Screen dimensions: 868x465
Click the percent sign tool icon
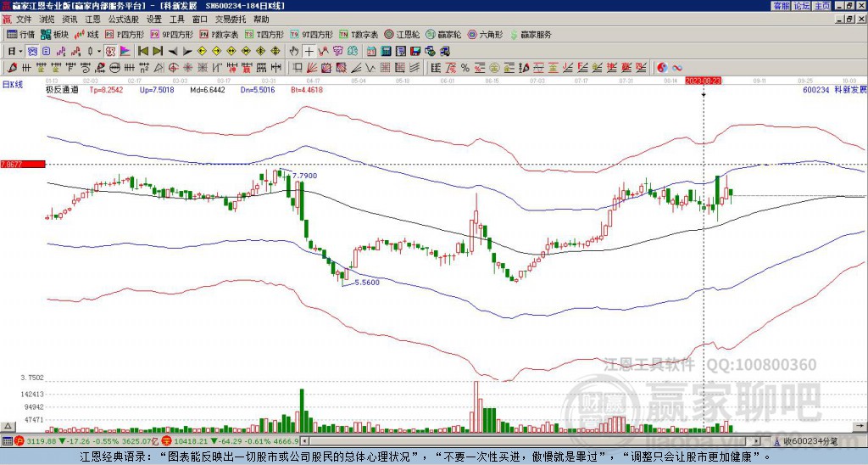[x=465, y=68]
